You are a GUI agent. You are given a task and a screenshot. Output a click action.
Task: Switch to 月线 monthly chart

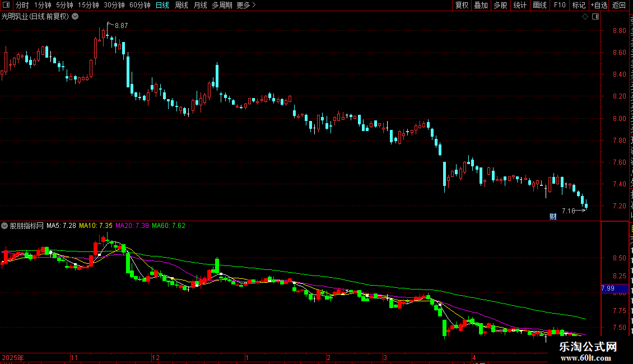point(200,5)
